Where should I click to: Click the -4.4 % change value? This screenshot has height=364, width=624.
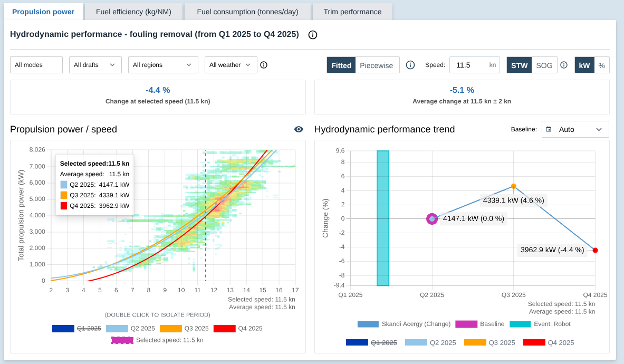pyautogui.click(x=158, y=90)
